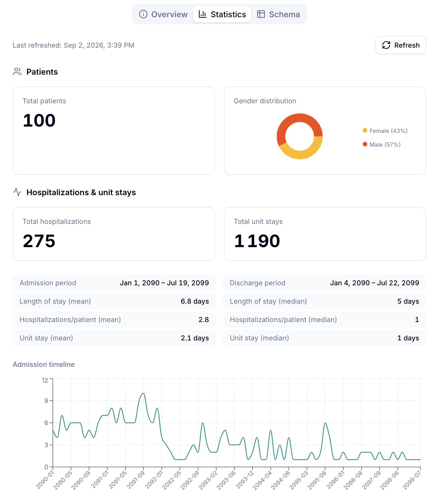Refresh the statistics data

coord(401,45)
